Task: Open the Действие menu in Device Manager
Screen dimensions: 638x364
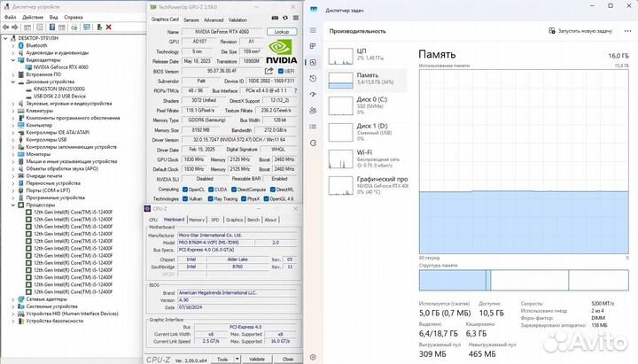Action: click(x=33, y=17)
